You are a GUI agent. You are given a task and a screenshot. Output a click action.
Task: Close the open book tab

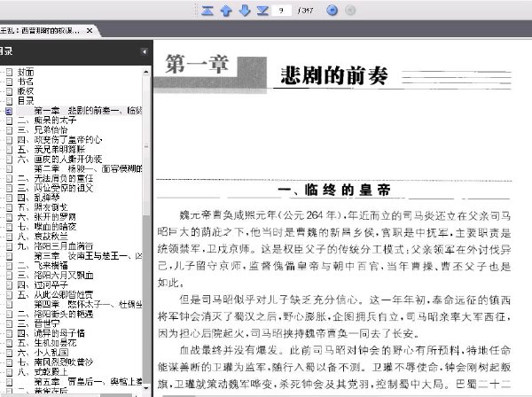pos(90,30)
